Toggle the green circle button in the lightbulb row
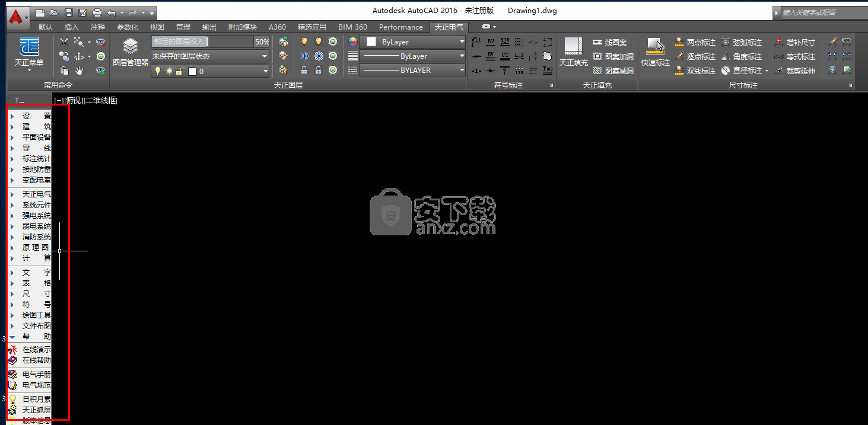 333,41
